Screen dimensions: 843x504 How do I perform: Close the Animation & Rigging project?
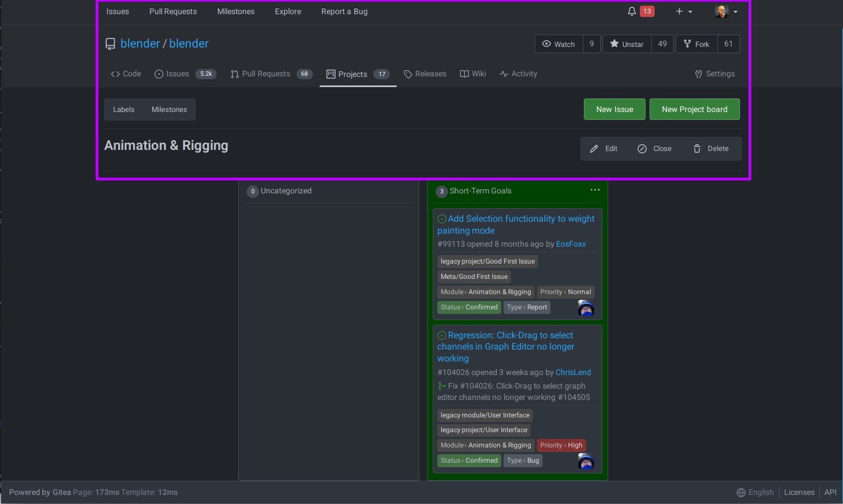click(x=655, y=149)
